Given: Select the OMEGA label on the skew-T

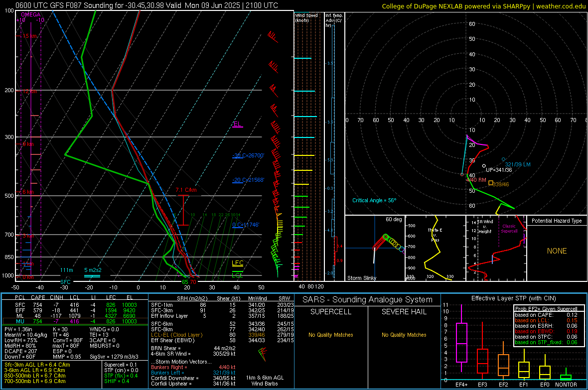Looking at the screenshot, I should (x=31, y=14).
